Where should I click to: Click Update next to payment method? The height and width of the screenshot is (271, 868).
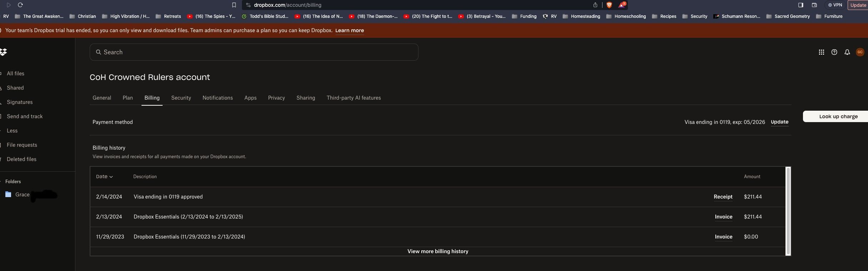779,122
